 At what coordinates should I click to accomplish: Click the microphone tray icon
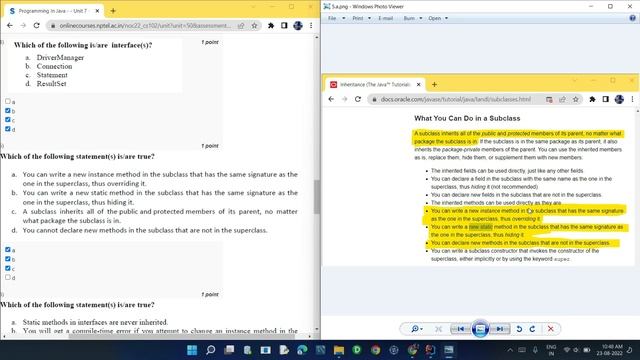(536, 350)
